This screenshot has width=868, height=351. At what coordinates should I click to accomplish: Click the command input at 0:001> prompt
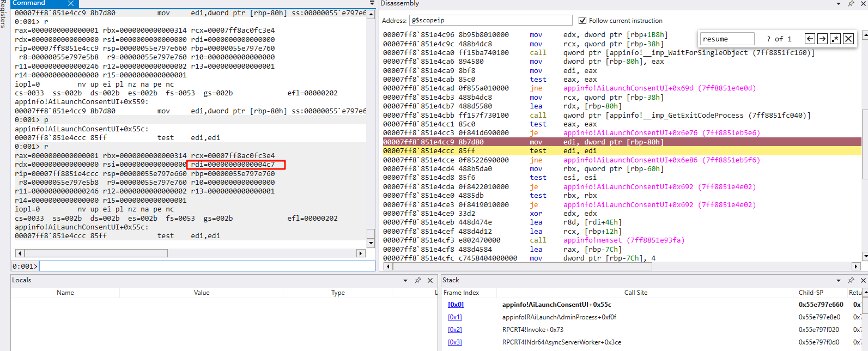pyautogui.click(x=207, y=266)
